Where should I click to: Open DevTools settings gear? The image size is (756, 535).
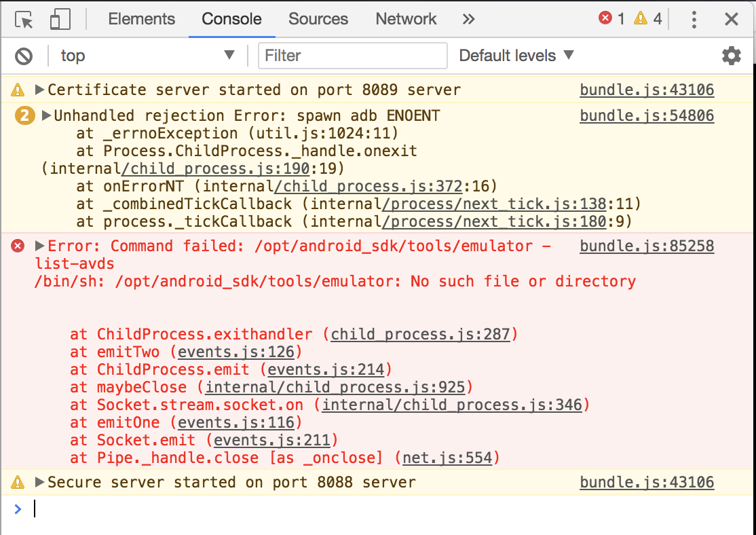pos(731,56)
